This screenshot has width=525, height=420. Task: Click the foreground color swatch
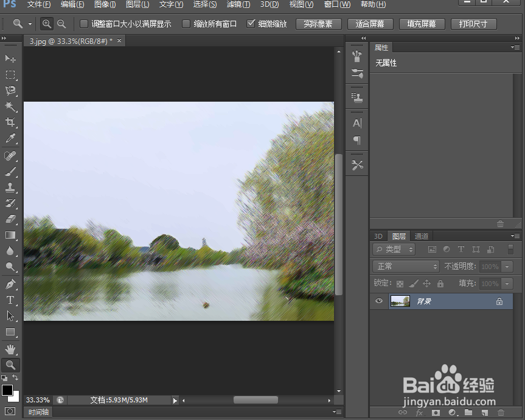click(x=8, y=390)
